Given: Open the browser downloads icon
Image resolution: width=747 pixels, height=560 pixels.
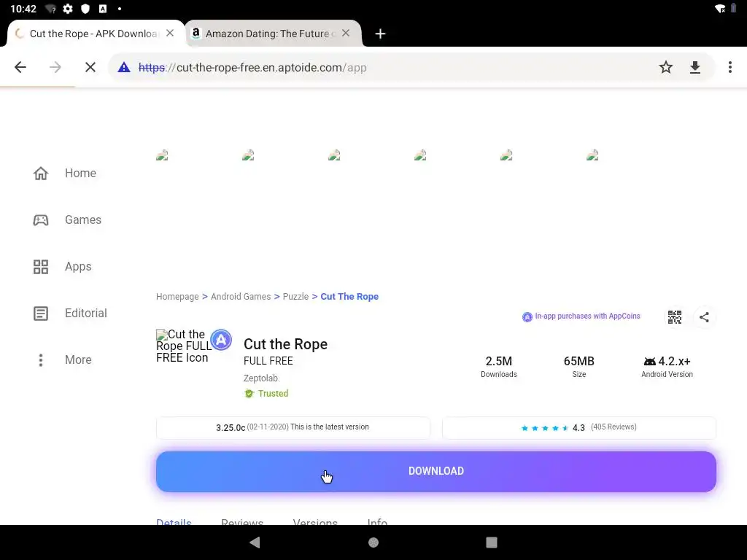Looking at the screenshot, I should 695,67.
